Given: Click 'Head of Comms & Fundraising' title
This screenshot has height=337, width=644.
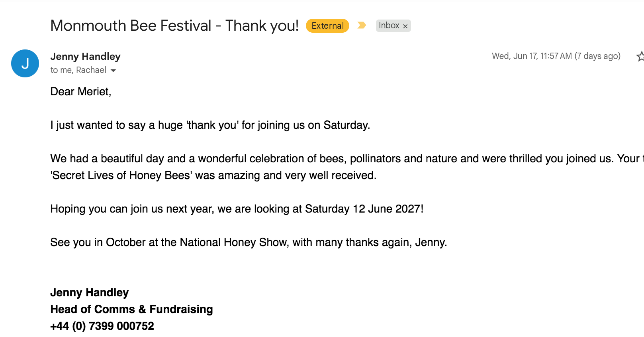Looking at the screenshot, I should pyautogui.click(x=131, y=309).
